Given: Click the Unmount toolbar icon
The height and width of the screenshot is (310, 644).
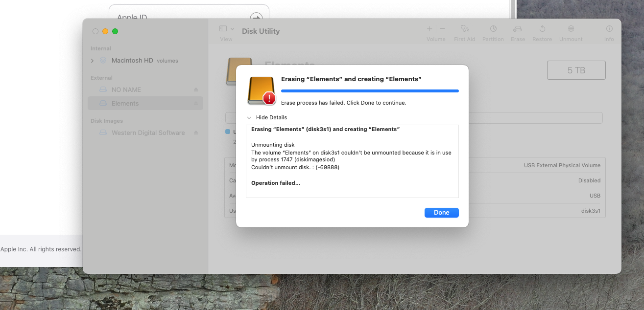Looking at the screenshot, I should pyautogui.click(x=571, y=29).
